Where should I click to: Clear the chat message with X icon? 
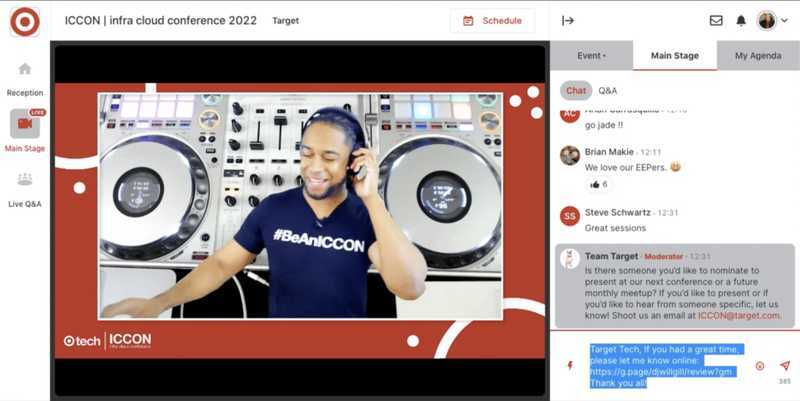coord(760,366)
